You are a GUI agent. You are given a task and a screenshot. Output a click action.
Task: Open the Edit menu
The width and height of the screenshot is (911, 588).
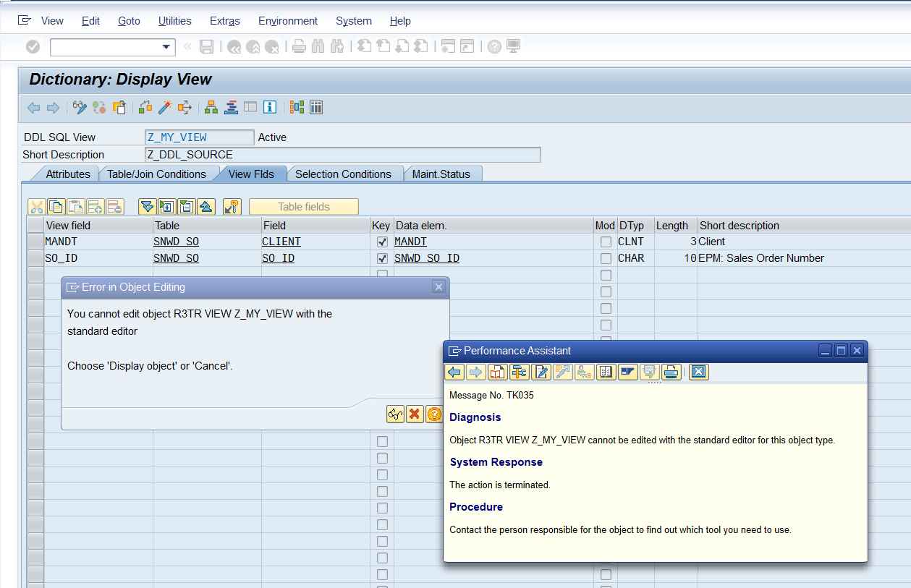[x=90, y=21]
